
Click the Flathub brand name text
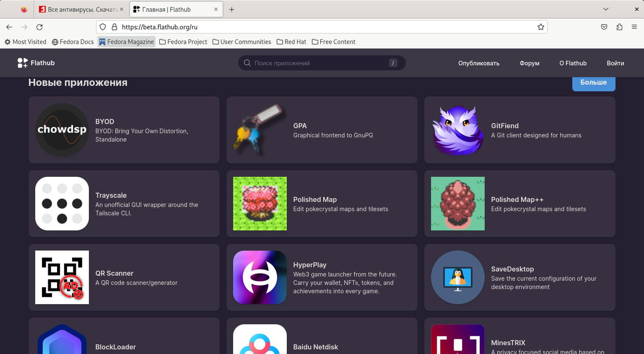[43, 63]
